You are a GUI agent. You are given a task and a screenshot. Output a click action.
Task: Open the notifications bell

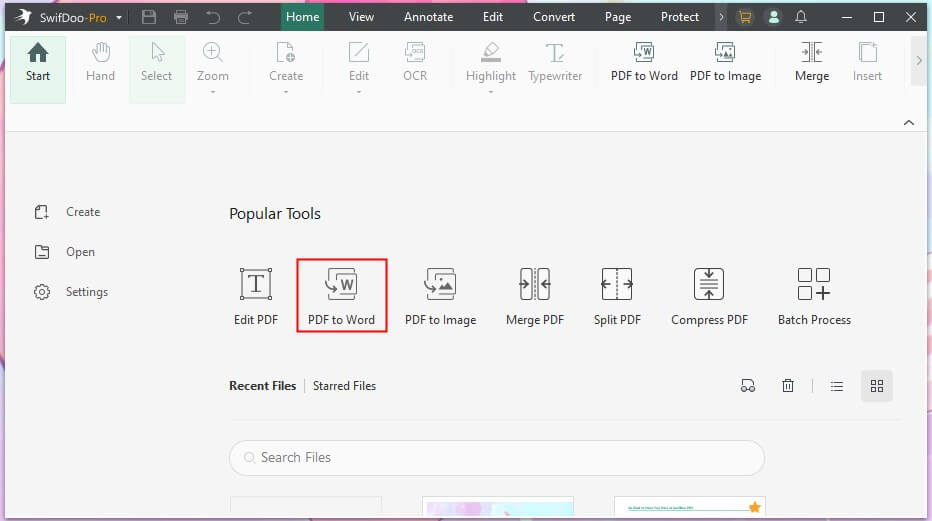coord(801,17)
